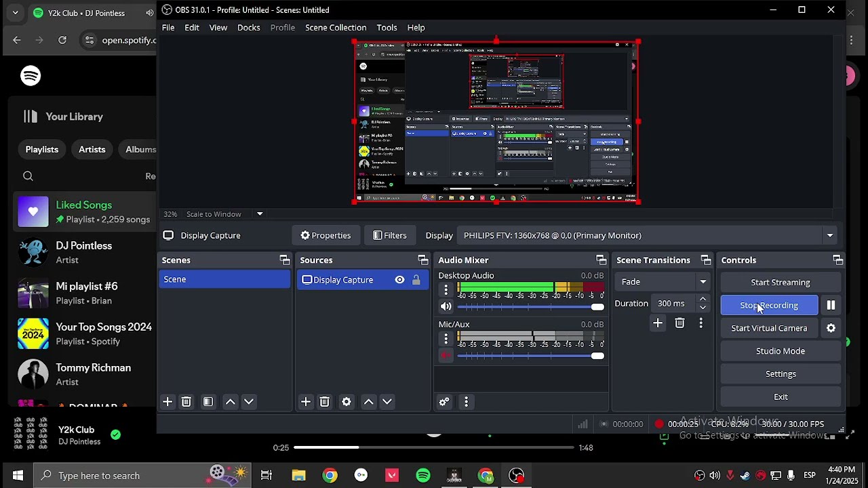Viewport: 868px width, 488px height.
Task: Add a new scene with the plus icon
Action: [x=167, y=402]
